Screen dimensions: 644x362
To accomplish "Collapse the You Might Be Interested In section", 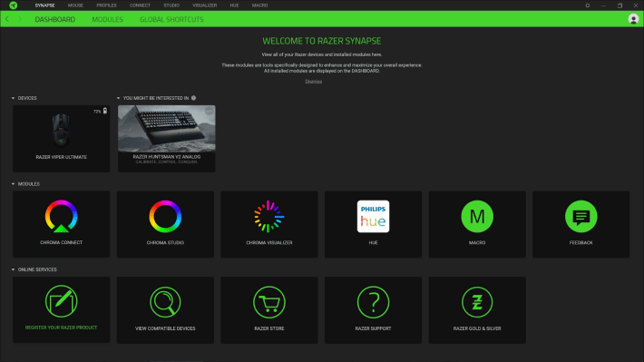I will point(118,98).
